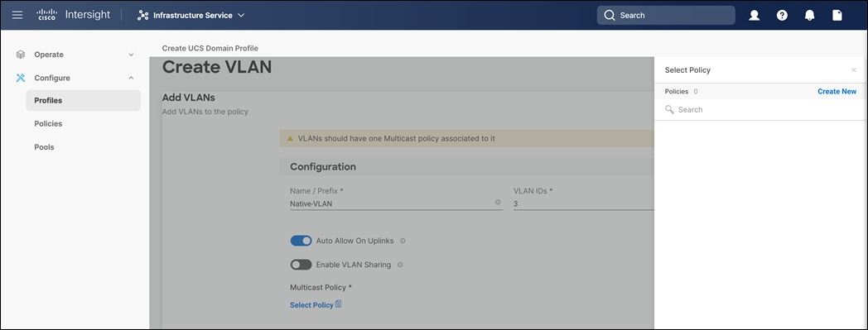868x330 pixels.
Task: Click the Select Policy link
Action: point(311,305)
